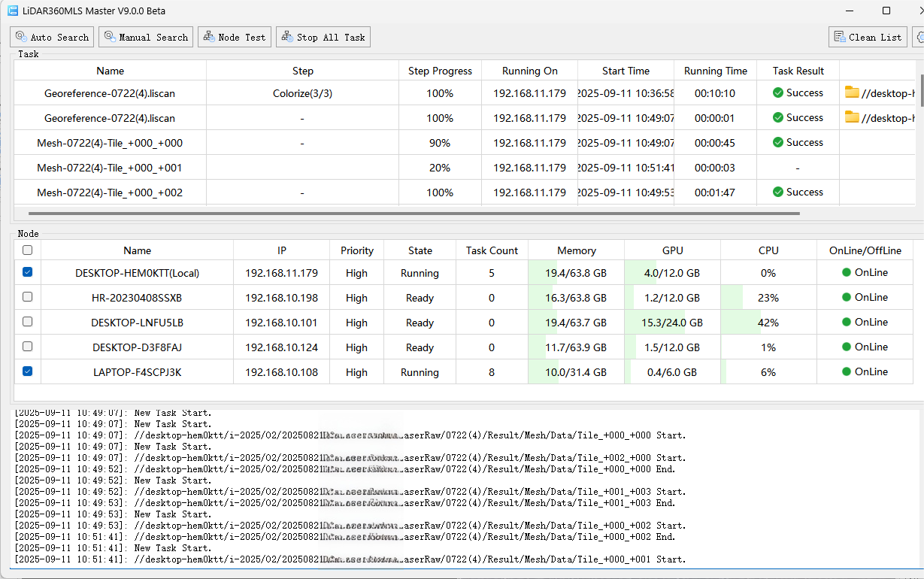Click the Running Time column header
924x579 pixels.
(x=715, y=71)
